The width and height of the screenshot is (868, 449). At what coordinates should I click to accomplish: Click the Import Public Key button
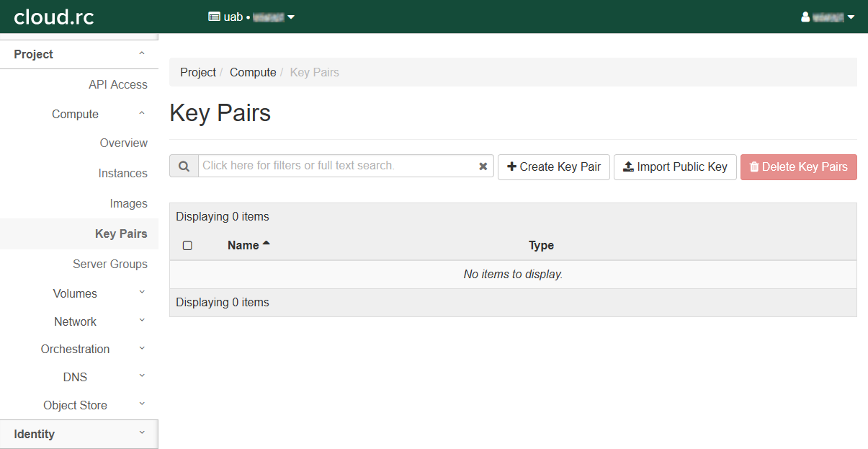click(675, 166)
